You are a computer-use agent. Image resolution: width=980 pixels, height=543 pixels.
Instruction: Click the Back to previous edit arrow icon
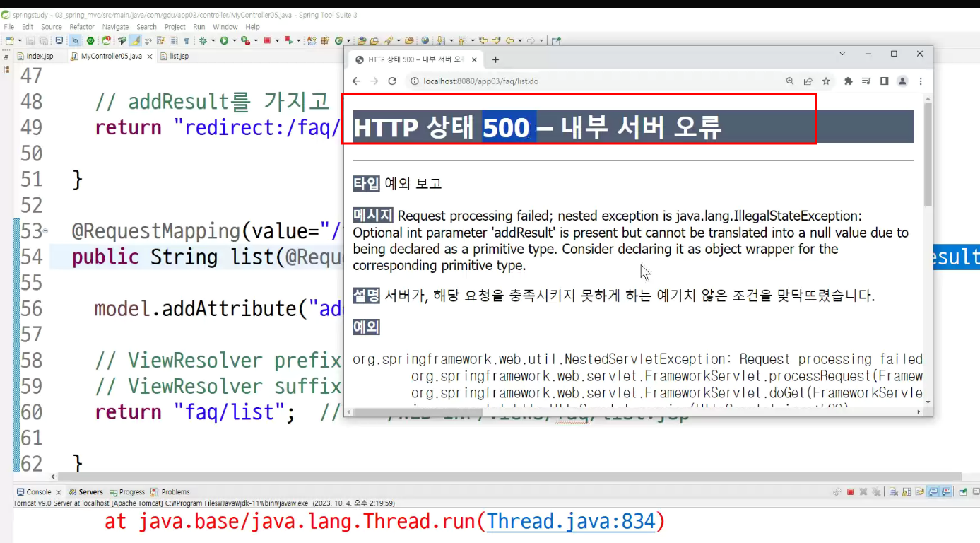coord(483,41)
